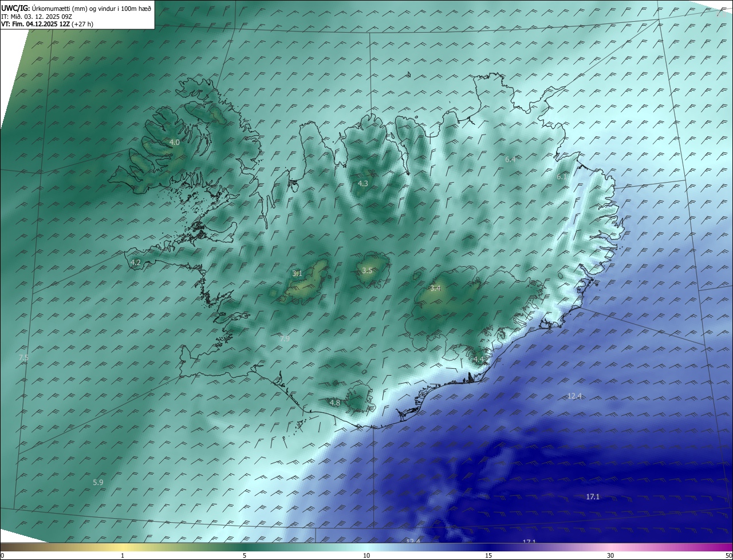The height and width of the screenshot is (560, 733).
Task: Click the 3.4 value on Vatnajökull glacier
Action: [435, 288]
